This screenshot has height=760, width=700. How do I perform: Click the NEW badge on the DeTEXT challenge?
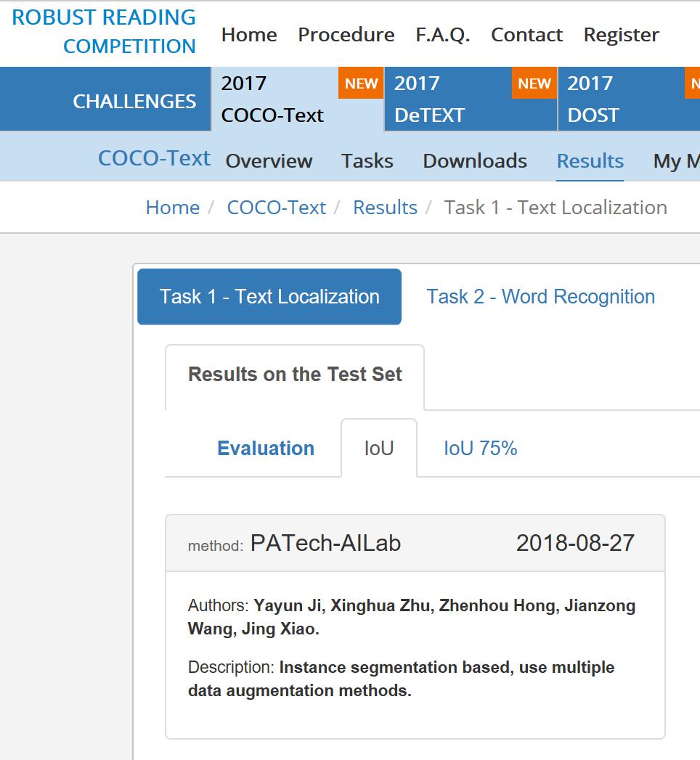tap(534, 83)
